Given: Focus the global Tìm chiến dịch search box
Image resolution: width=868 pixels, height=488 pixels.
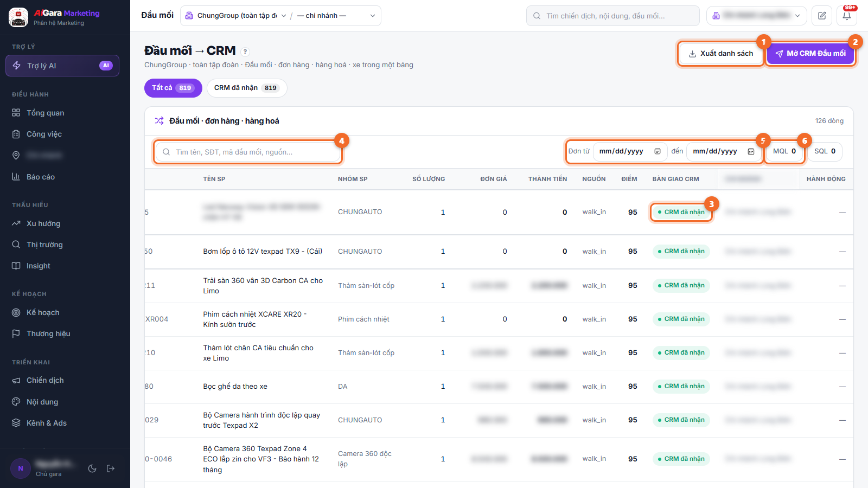Looking at the screenshot, I should point(613,16).
